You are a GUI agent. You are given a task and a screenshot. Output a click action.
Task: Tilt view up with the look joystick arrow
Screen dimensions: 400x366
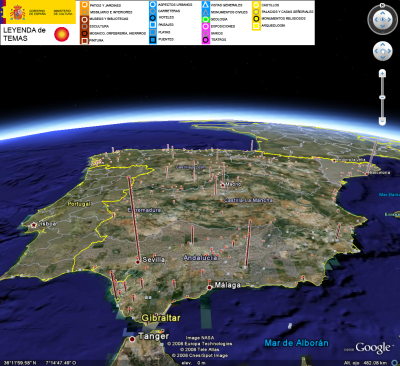point(383,13)
